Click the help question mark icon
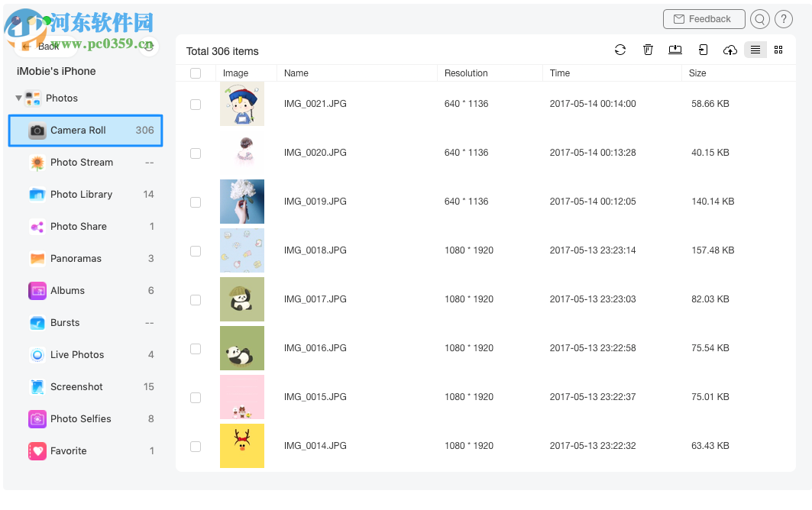The height and width of the screenshot is (510, 812). pos(784,19)
